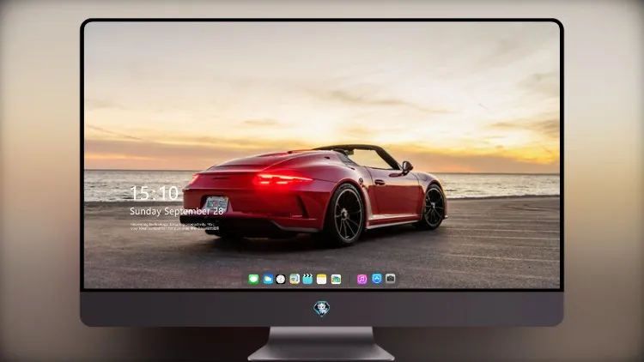
Task: Launch the Weather app from the dock
Action: (x=268, y=279)
